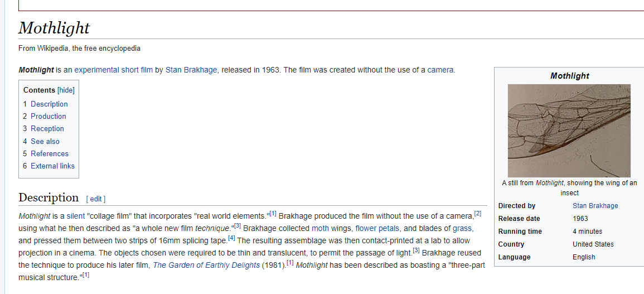
Task: Open citation [1] after 'real world elements.'
Action: (273, 214)
